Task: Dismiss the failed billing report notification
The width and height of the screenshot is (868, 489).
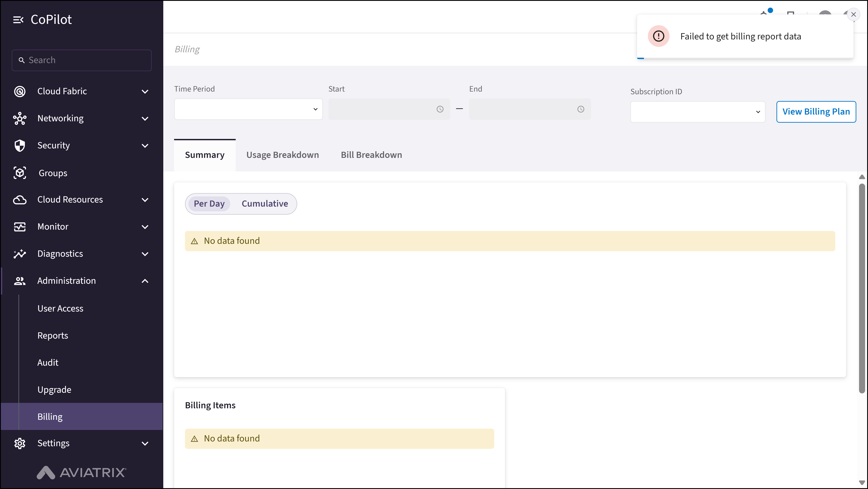Action: [853, 14]
